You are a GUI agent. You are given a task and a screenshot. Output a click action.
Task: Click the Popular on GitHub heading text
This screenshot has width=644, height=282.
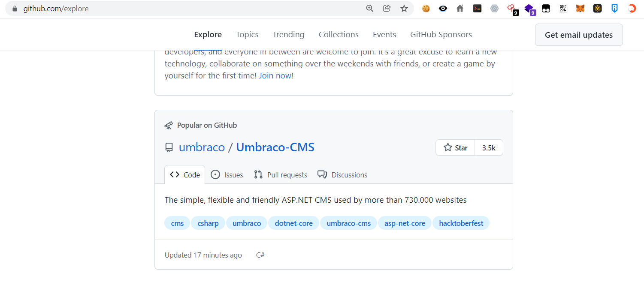point(207,125)
